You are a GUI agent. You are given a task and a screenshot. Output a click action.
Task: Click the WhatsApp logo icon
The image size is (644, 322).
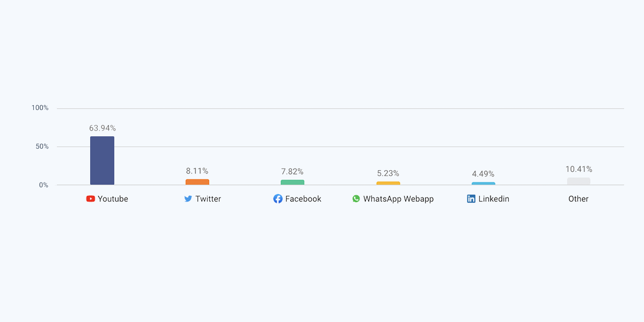tap(356, 199)
